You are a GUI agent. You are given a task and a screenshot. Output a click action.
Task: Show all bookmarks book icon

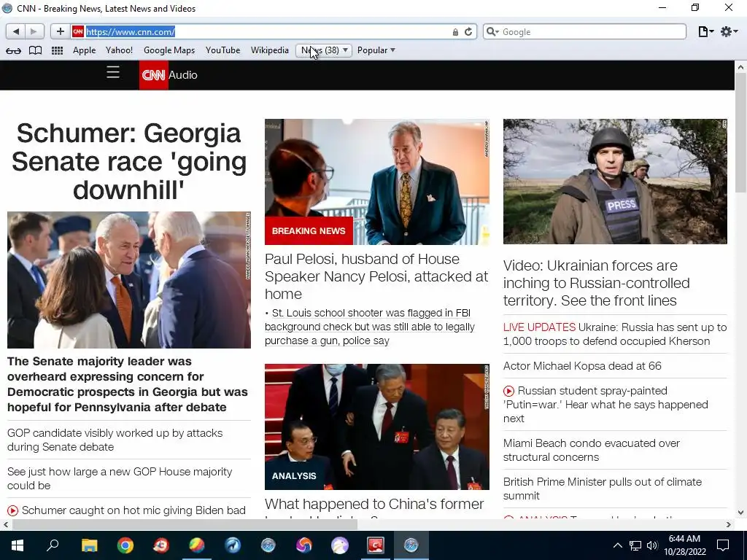[35, 50]
